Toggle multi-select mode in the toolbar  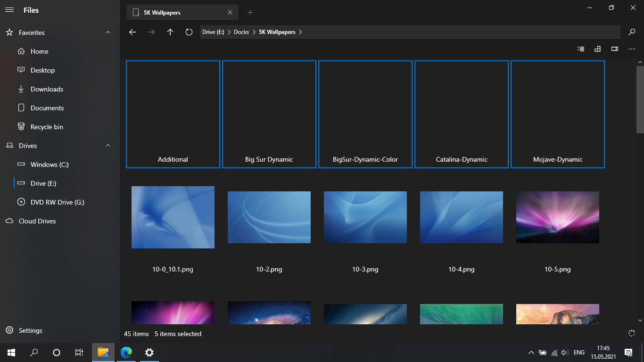point(580,49)
